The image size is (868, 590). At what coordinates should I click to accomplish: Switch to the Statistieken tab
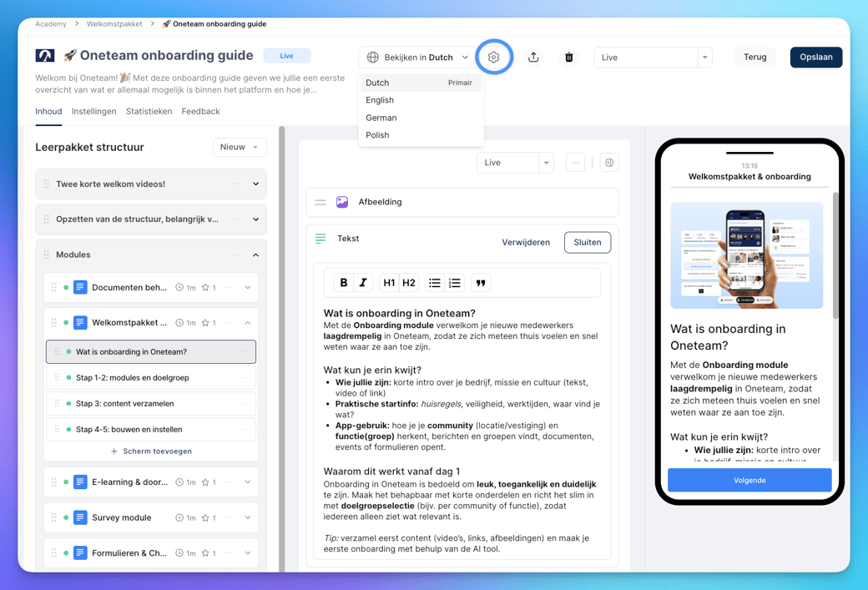(149, 111)
